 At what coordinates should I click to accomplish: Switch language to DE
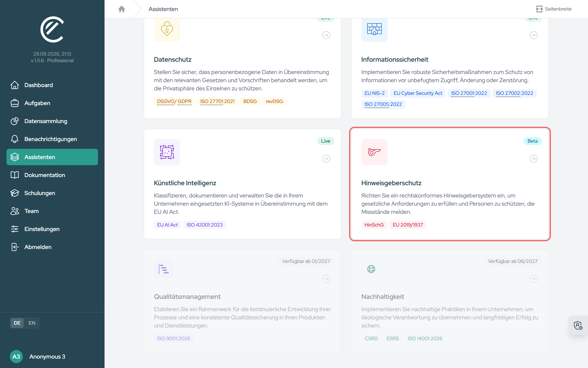click(17, 323)
